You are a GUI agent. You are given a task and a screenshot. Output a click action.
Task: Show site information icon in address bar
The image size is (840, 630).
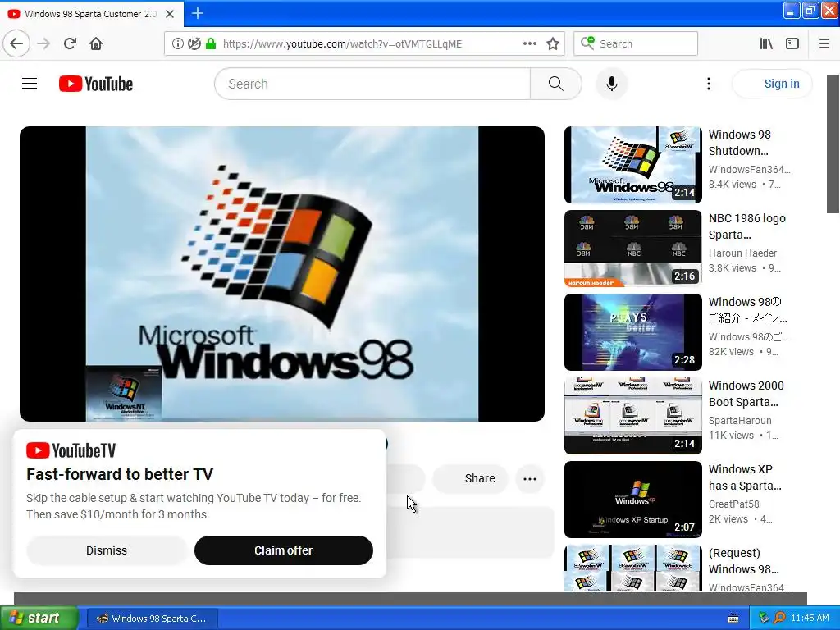(x=177, y=44)
